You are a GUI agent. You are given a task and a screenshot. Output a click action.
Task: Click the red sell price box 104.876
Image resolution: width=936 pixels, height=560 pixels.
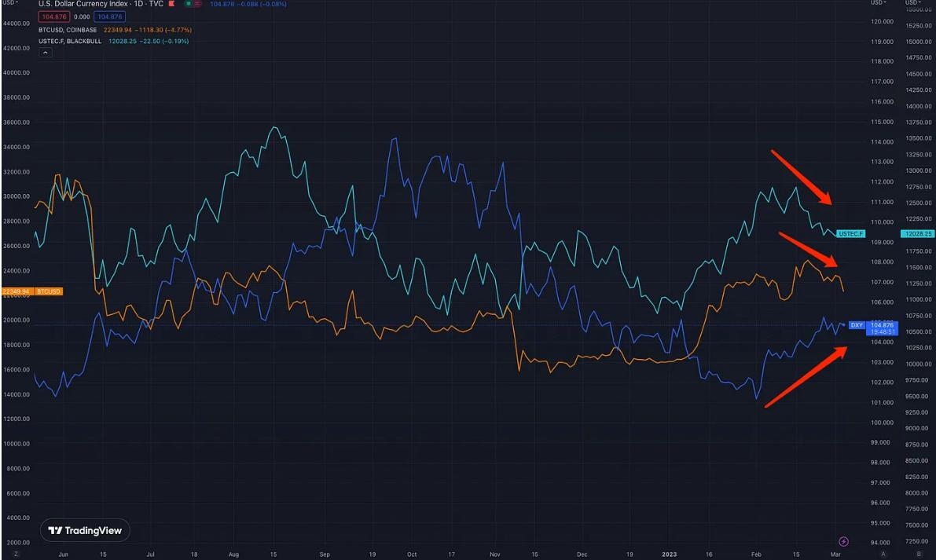(53, 16)
